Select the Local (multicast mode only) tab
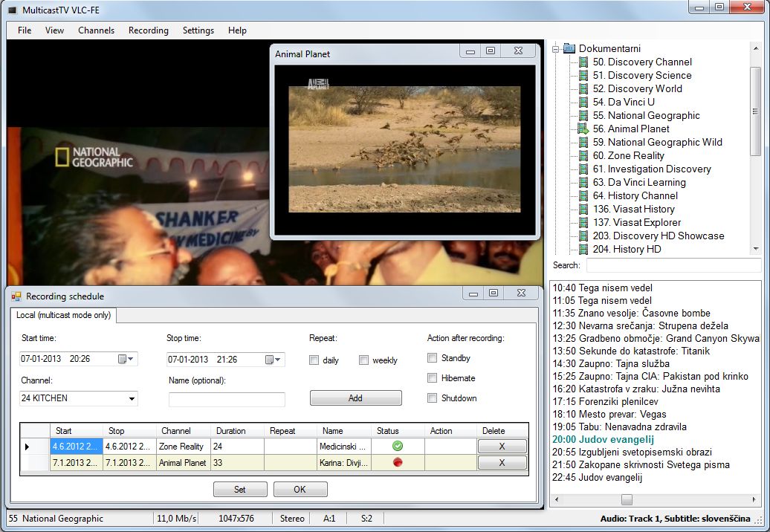Image resolution: width=770 pixels, height=532 pixels. click(63, 315)
